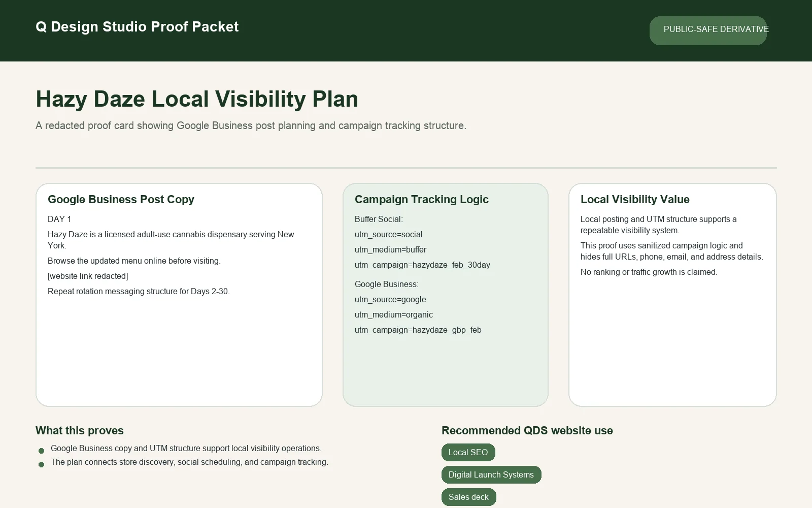Click the redacted proof card subtitle
Screen dimensions: 812x508
tap(251, 125)
